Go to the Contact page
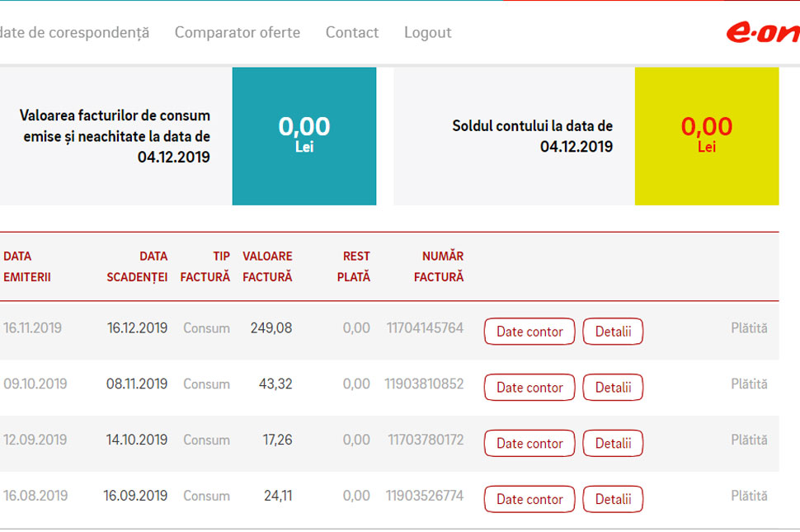This screenshot has height=532, width=800. (352, 33)
